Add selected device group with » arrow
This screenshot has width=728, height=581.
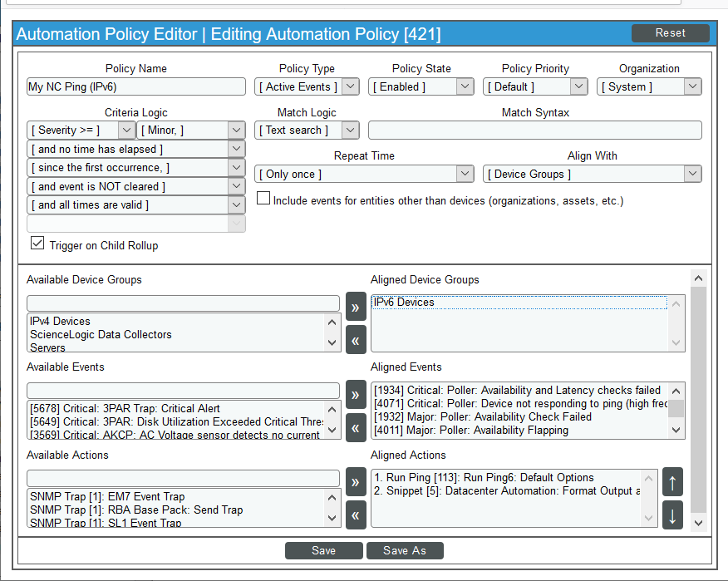[x=356, y=305]
